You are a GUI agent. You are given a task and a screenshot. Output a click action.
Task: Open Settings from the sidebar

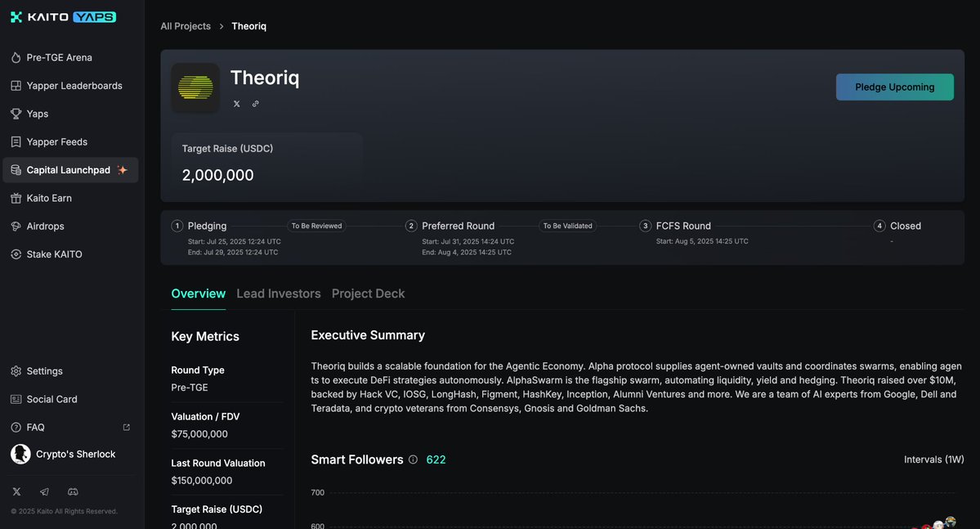(x=44, y=371)
